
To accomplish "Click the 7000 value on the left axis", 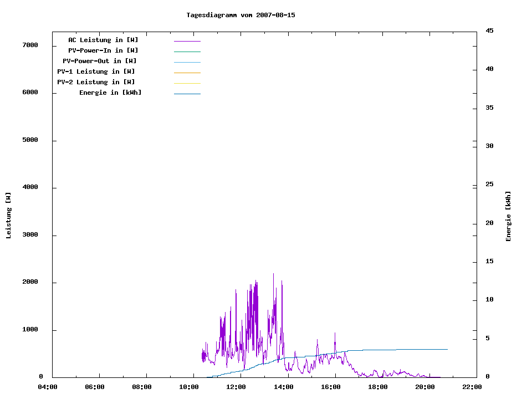I will pos(30,45).
